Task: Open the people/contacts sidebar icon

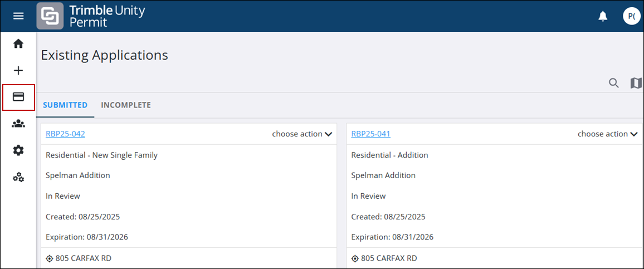Action: click(18, 124)
